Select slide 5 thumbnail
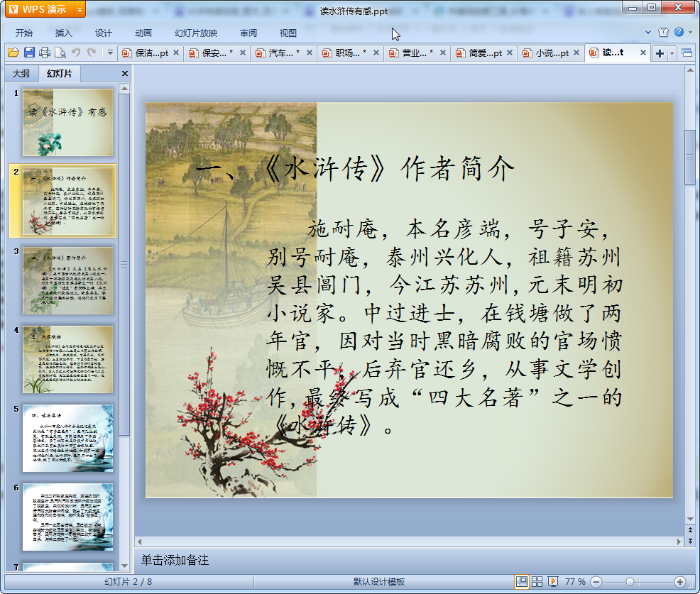The width and height of the screenshot is (700, 594). 68,439
